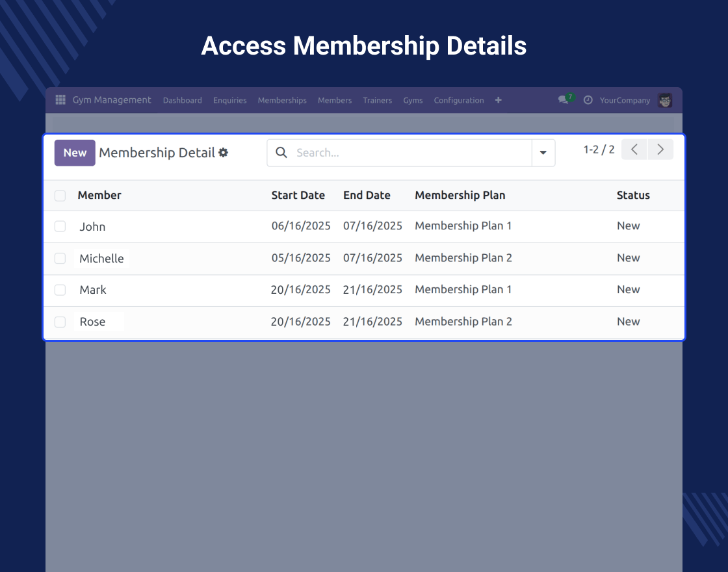This screenshot has height=572, width=728.
Task: Click the New button
Action: click(75, 153)
